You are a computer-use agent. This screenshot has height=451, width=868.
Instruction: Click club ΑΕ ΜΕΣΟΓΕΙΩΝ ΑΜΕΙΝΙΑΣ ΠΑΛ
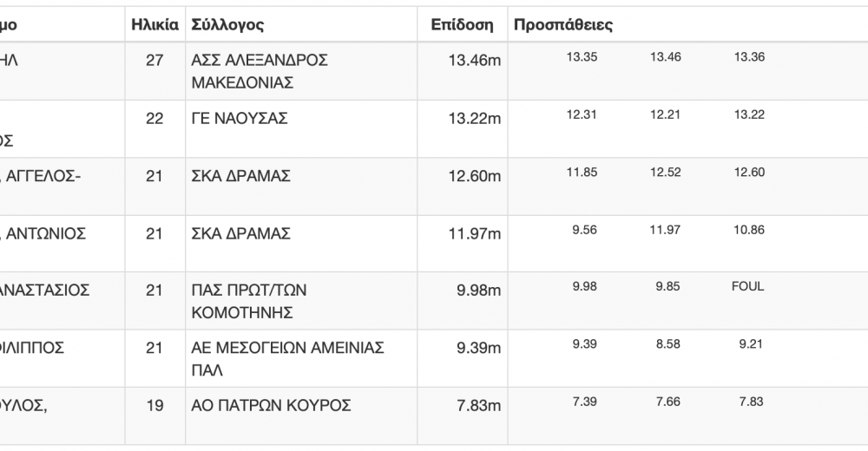(287, 358)
